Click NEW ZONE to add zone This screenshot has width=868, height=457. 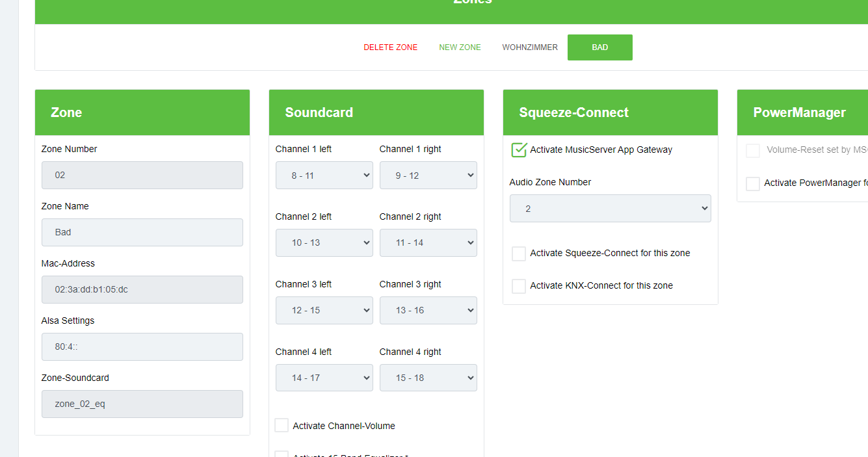[460, 47]
